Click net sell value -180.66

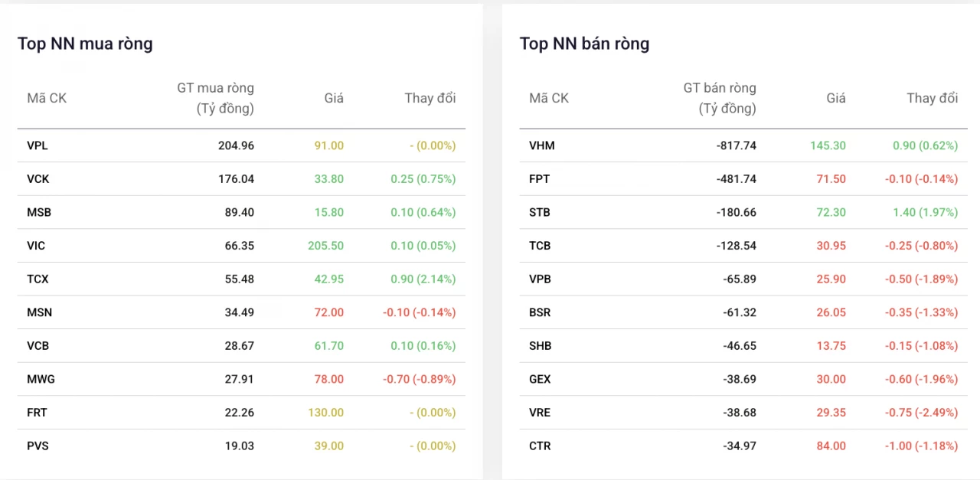click(x=737, y=212)
